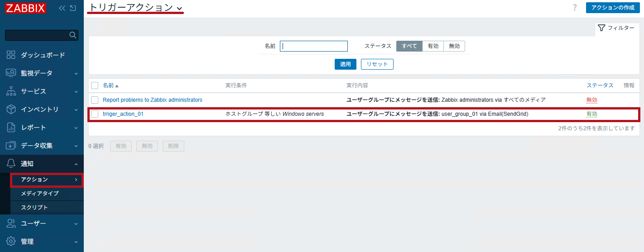
Task: Set status filter to すべて
Action: [409, 46]
